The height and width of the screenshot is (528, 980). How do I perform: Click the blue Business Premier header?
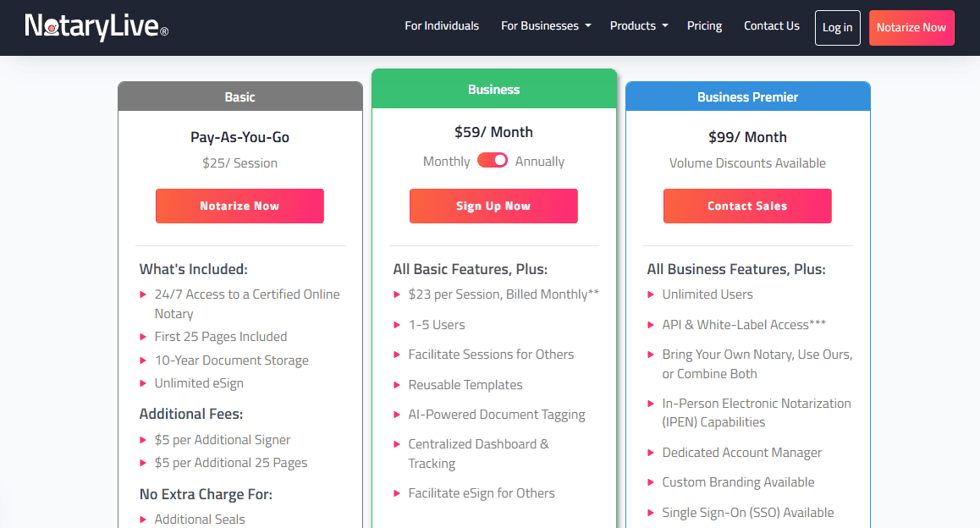click(748, 97)
